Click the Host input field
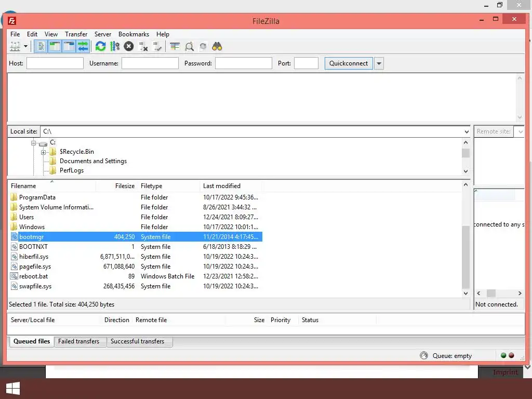The height and width of the screenshot is (399, 532). point(55,63)
